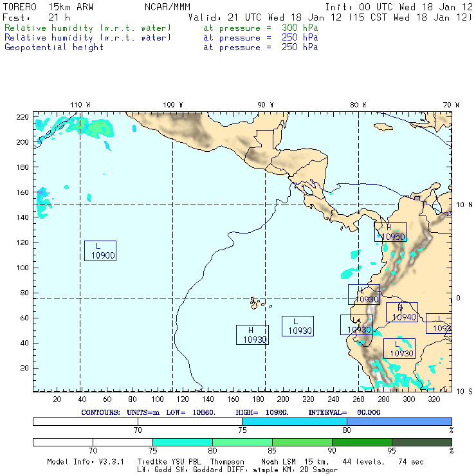Image resolution: width=476 pixels, height=476 pixels.
Task: Select the 'Geopotential height' legend label
Action: coord(54,48)
